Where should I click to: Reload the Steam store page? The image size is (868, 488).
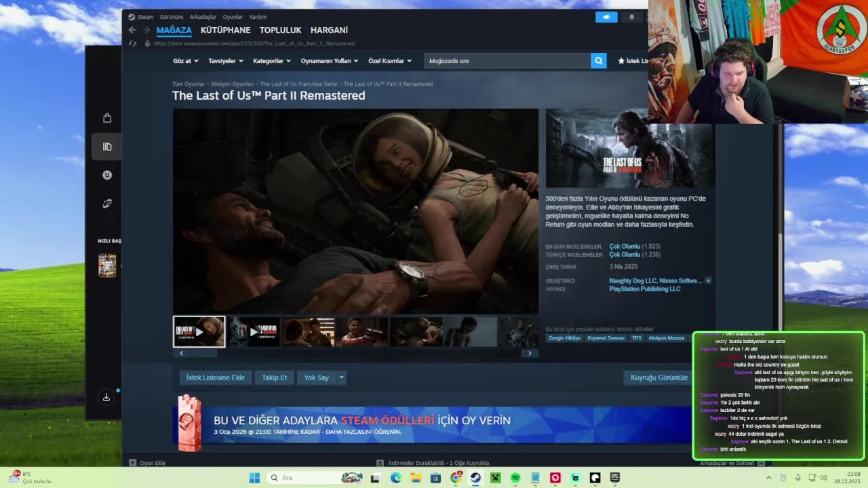click(133, 43)
